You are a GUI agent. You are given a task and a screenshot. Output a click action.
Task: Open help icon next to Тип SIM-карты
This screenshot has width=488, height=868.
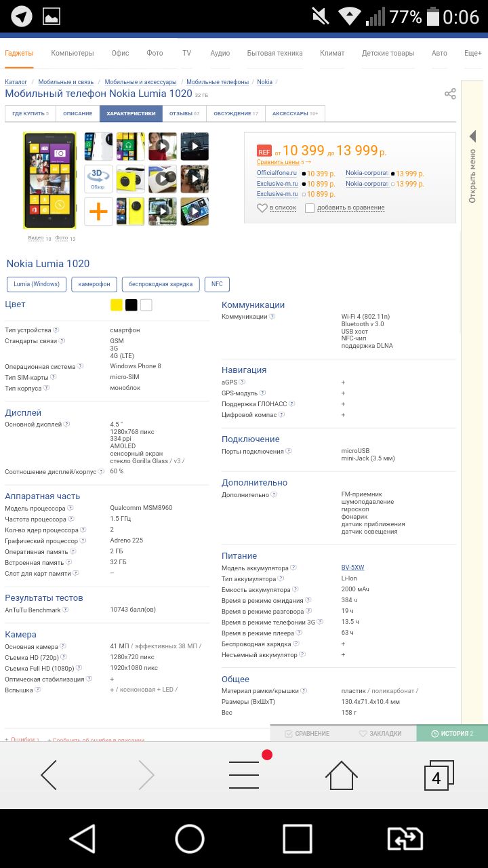54,377
